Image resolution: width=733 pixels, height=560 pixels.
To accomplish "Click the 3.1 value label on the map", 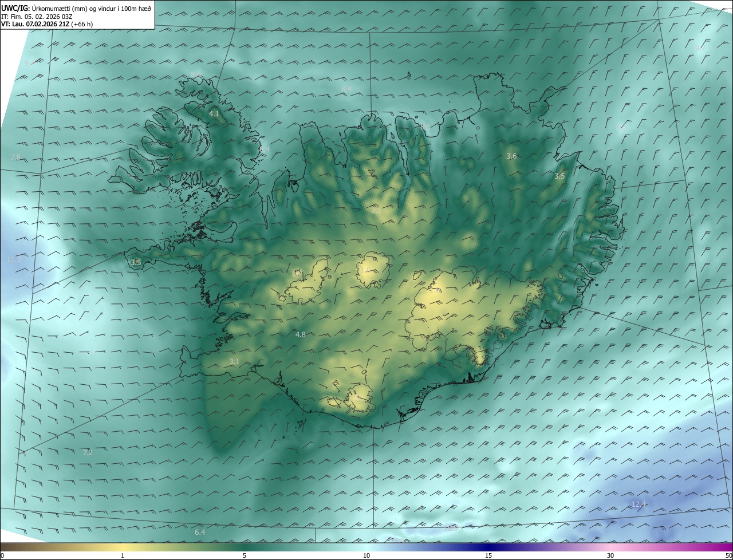I will coord(234,361).
